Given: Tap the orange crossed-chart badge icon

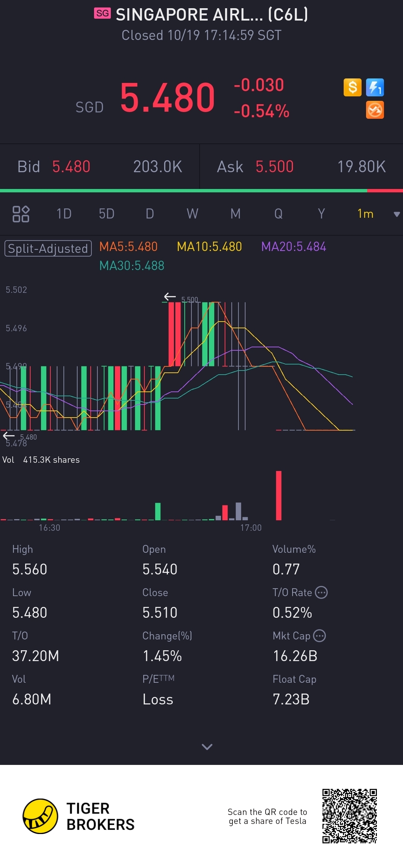Looking at the screenshot, I should click(375, 110).
